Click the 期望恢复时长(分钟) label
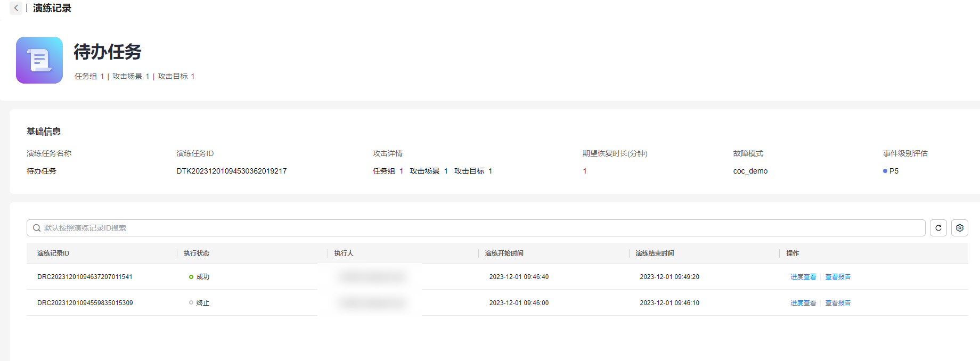The width and height of the screenshot is (980, 361). pyautogui.click(x=615, y=153)
